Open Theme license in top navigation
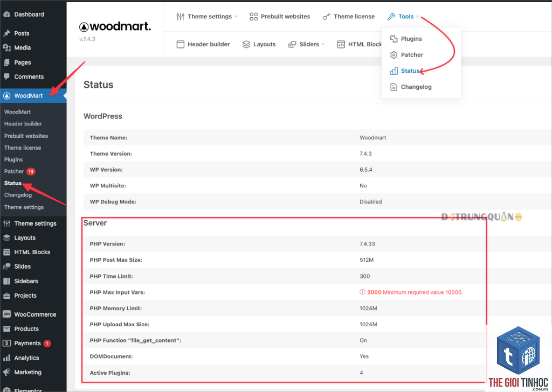The image size is (552, 392). (354, 17)
